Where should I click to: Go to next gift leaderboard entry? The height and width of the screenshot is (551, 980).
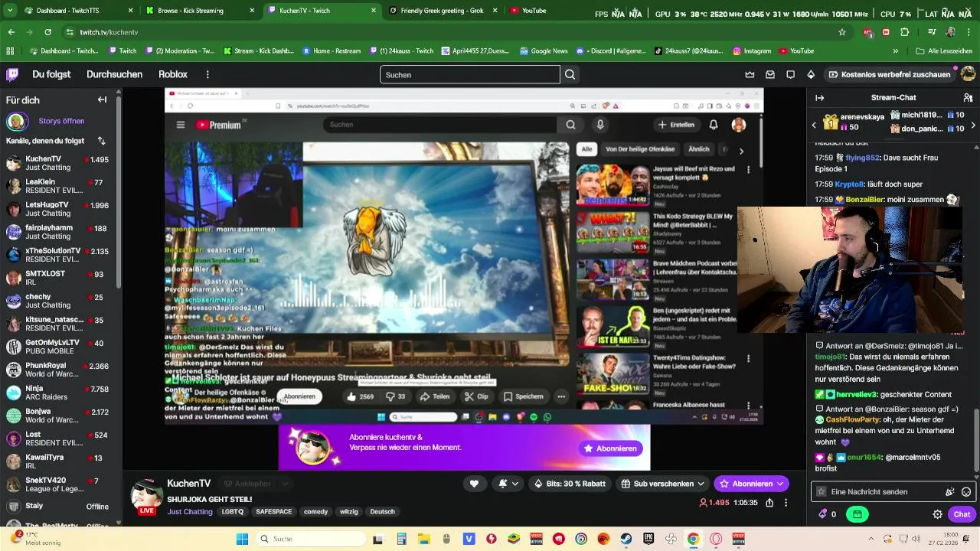pyautogui.click(x=973, y=125)
